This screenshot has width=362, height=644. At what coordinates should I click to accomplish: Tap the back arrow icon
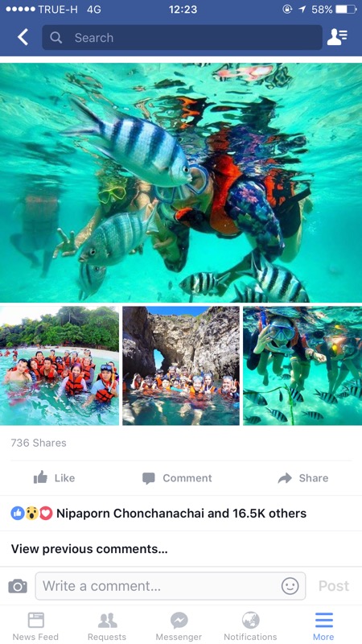click(23, 37)
